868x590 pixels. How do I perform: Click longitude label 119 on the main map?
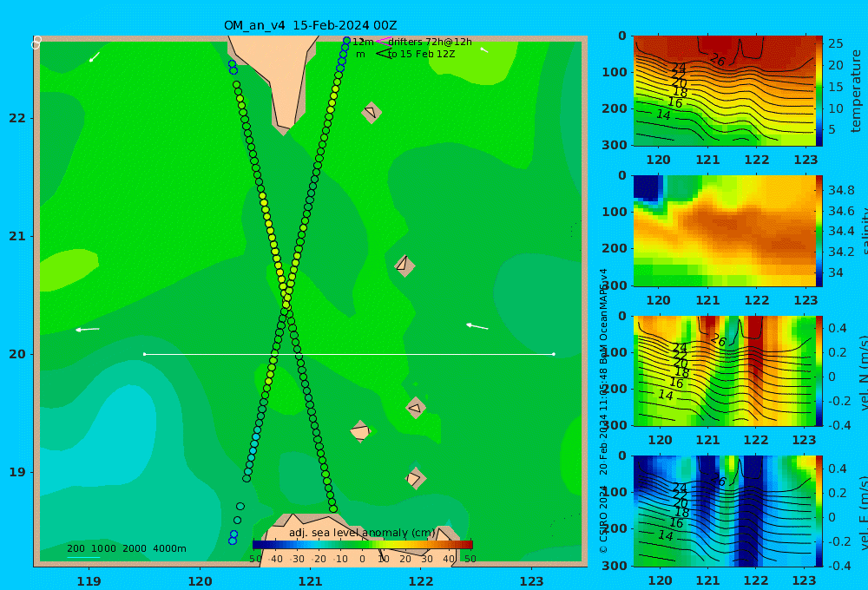(89, 581)
